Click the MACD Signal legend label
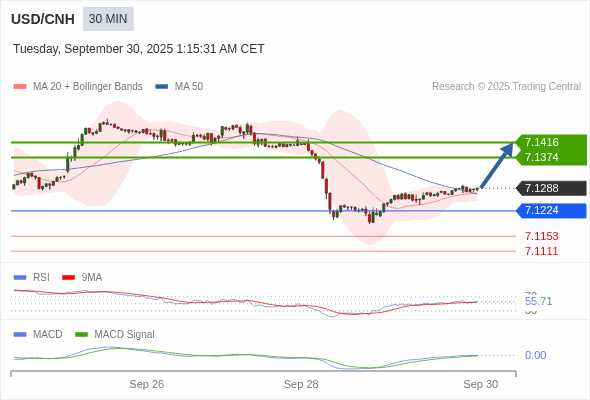Screen dimensions: 590x400 (x=125, y=335)
